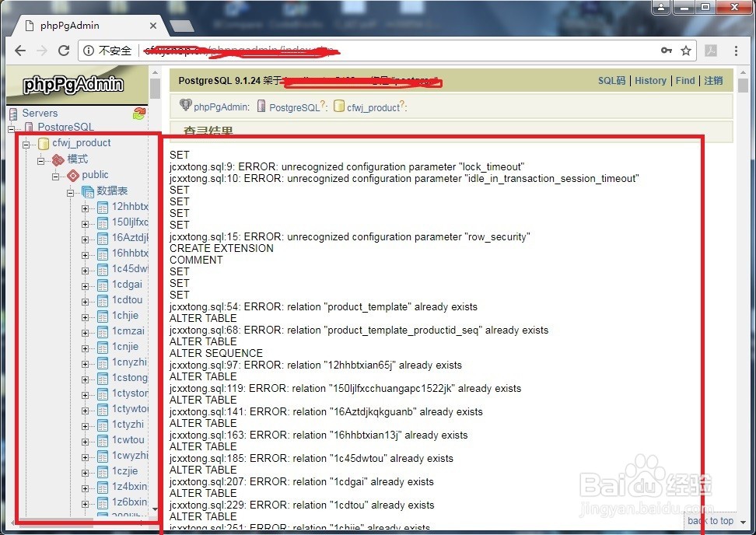
Task: Click the PostgreSQL server icon in tree
Action: [29, 128]
